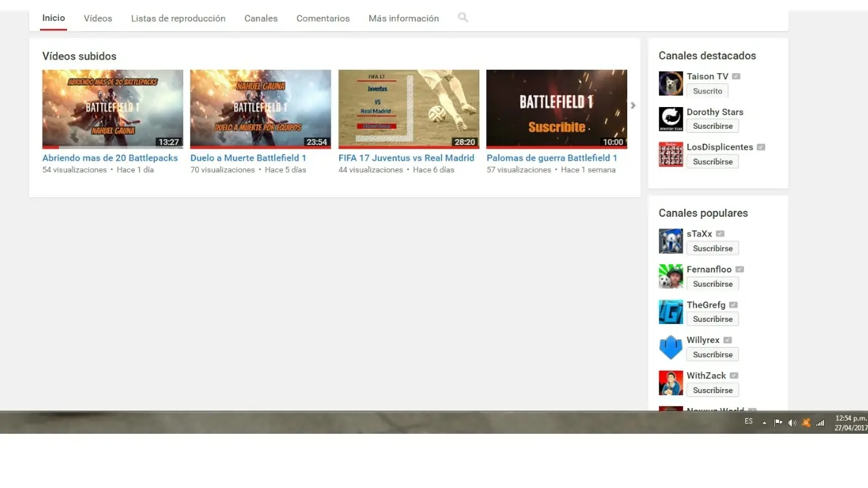Open Dorothy Stars channel name link
Screen dimensions: 868x488
point(715,112)
